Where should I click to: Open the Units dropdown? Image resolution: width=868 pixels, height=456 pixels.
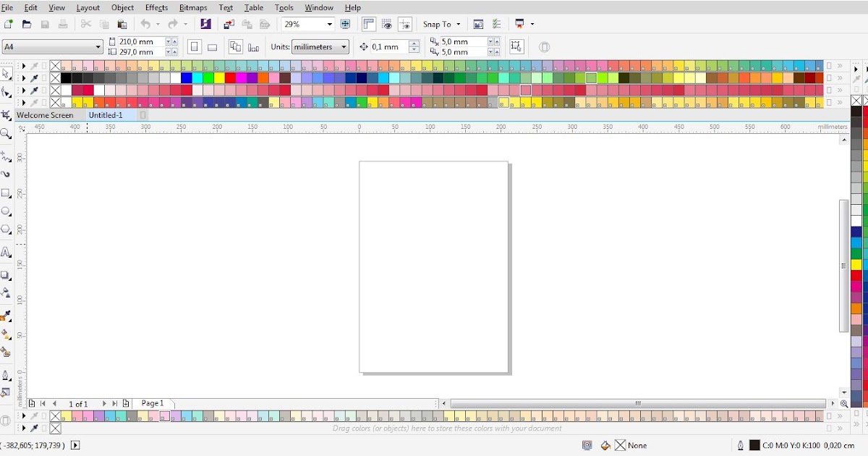[320, 46]
